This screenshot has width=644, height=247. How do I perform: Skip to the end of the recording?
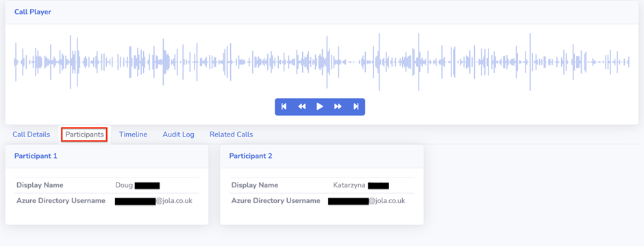pos(356,107)
